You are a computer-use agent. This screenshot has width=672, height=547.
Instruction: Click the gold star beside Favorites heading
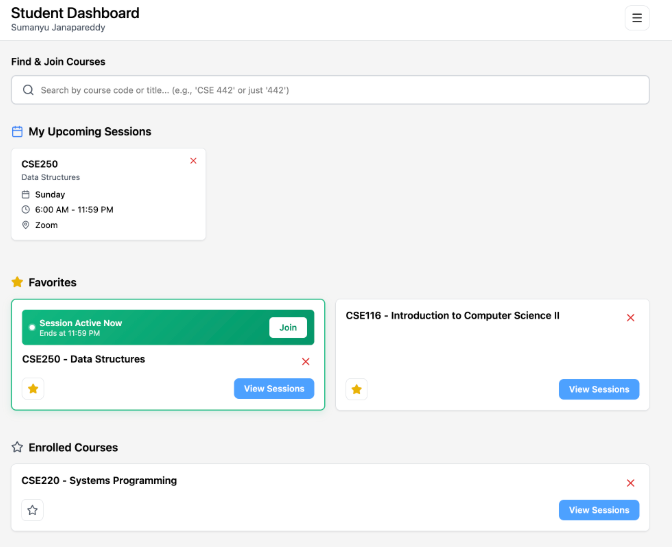17,282
